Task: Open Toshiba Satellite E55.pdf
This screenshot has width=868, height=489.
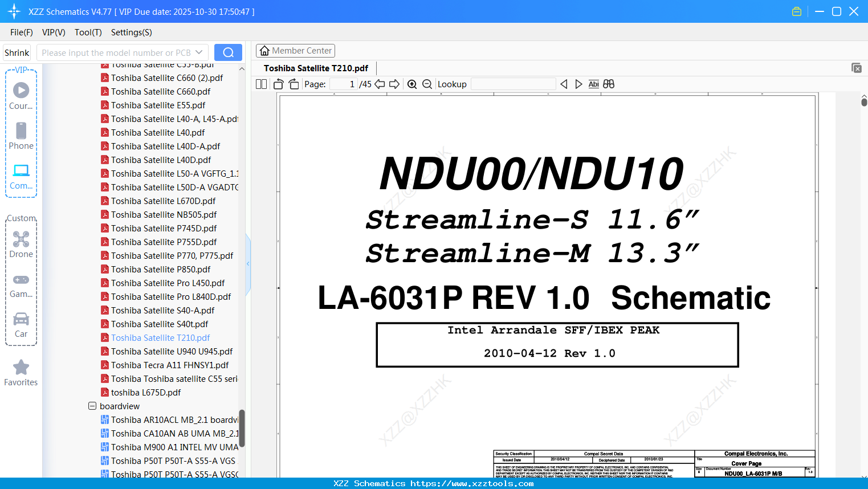Action: pos(153,105)
